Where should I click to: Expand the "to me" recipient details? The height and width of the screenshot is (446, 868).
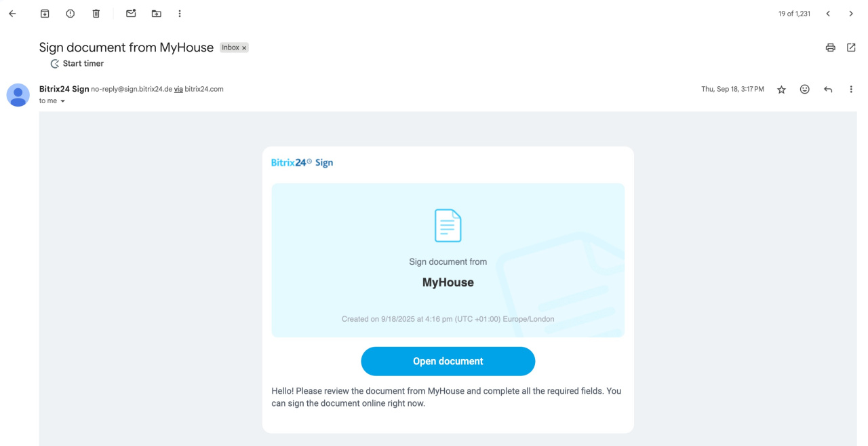pyautogui.click(x=62, y=101)
